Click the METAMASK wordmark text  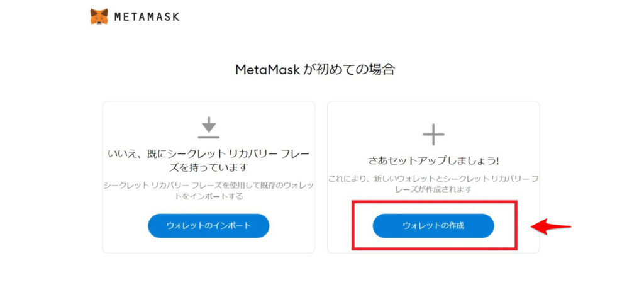tap(147, 17)
